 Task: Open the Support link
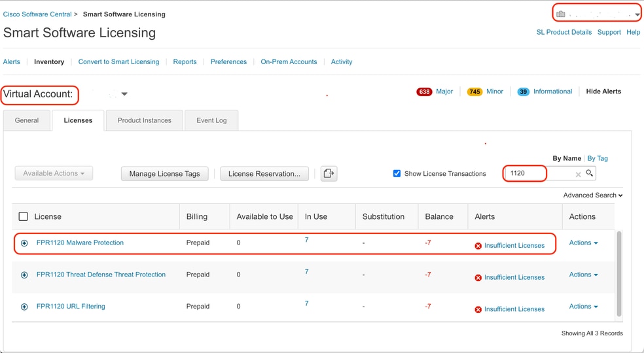[609, 32]
